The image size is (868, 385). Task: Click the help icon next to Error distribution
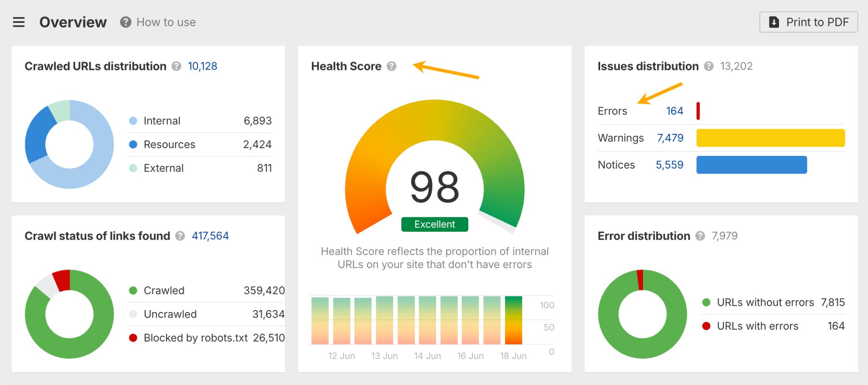click(x=701, y=236)
